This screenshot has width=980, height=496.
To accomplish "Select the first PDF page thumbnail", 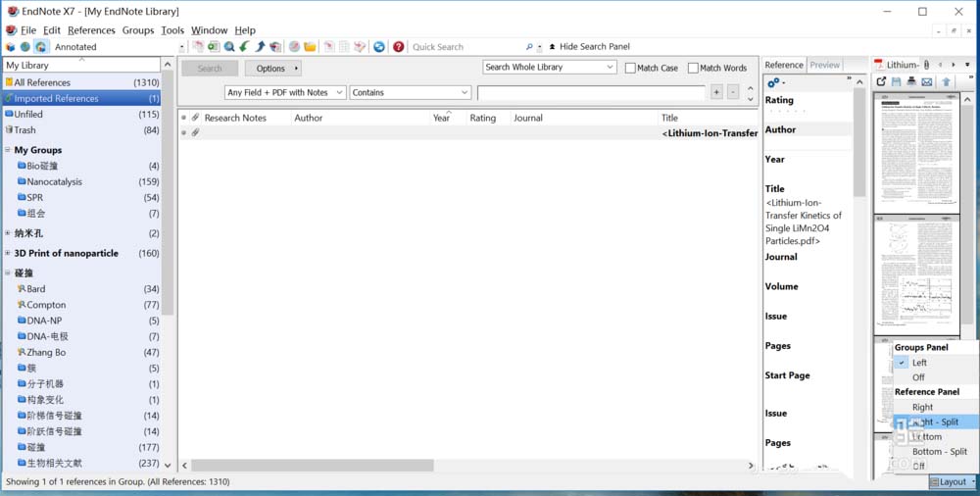I will point(915,153).
